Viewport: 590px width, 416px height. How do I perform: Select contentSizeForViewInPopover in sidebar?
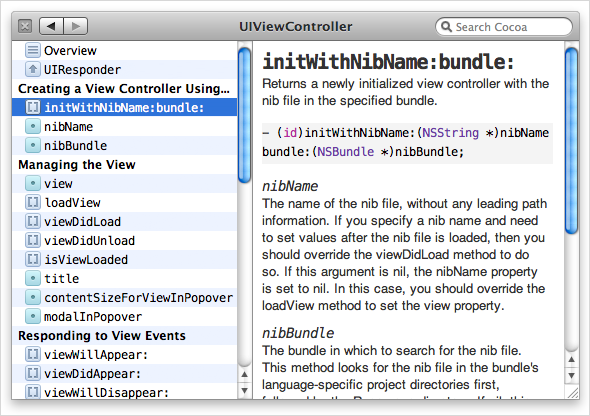click(125, 298)
